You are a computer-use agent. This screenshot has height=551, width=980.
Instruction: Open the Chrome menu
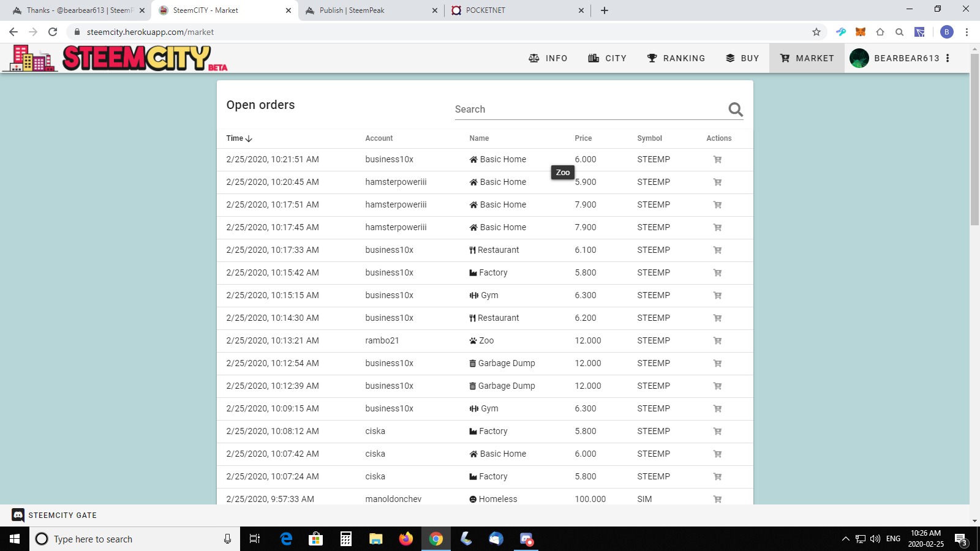pyautogui.click(x=967, y=32)
